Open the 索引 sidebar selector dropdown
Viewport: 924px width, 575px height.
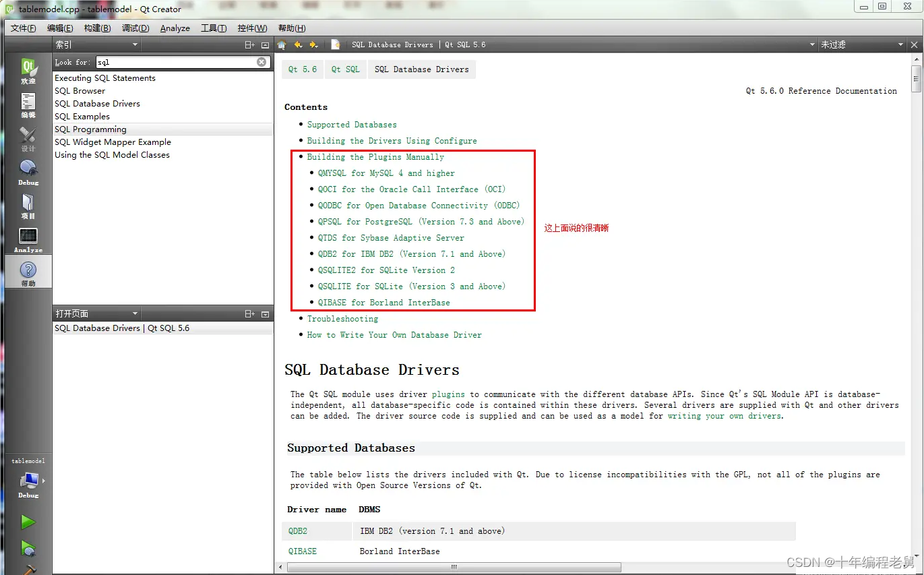(96, 44)
